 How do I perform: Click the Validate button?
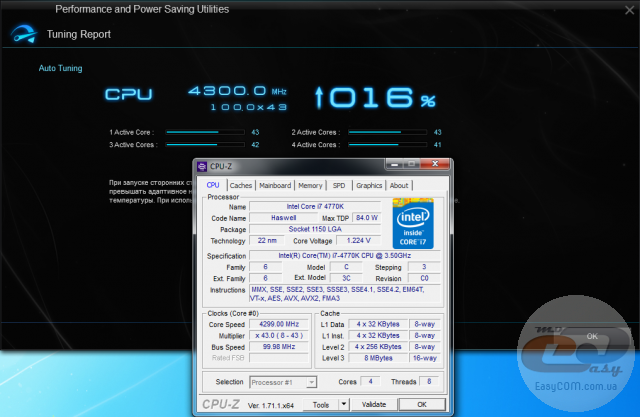pyautogui.click(x=373, y=404)
